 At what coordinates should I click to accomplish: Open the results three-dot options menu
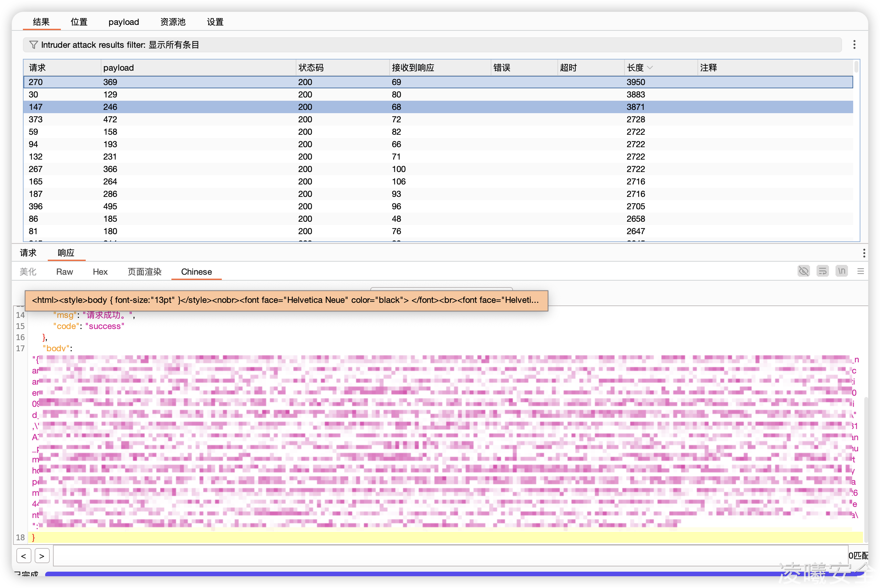854,44
